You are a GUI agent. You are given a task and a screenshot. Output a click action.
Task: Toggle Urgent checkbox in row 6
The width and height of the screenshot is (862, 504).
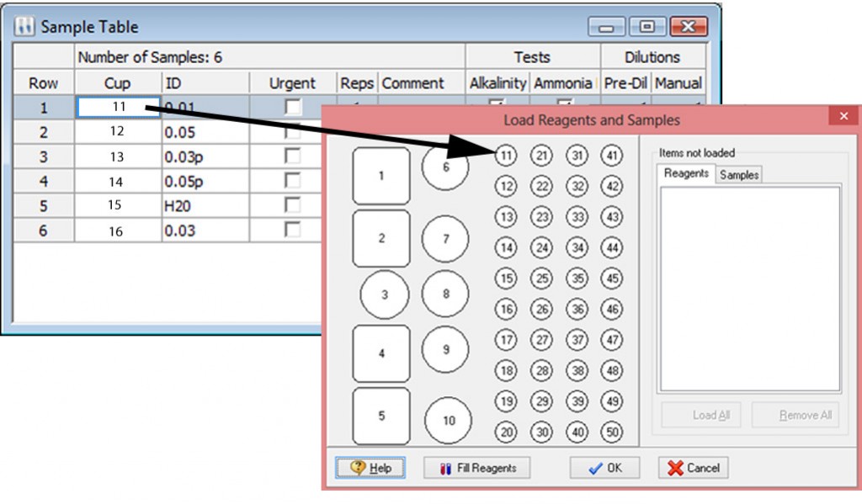coord(292,230)
